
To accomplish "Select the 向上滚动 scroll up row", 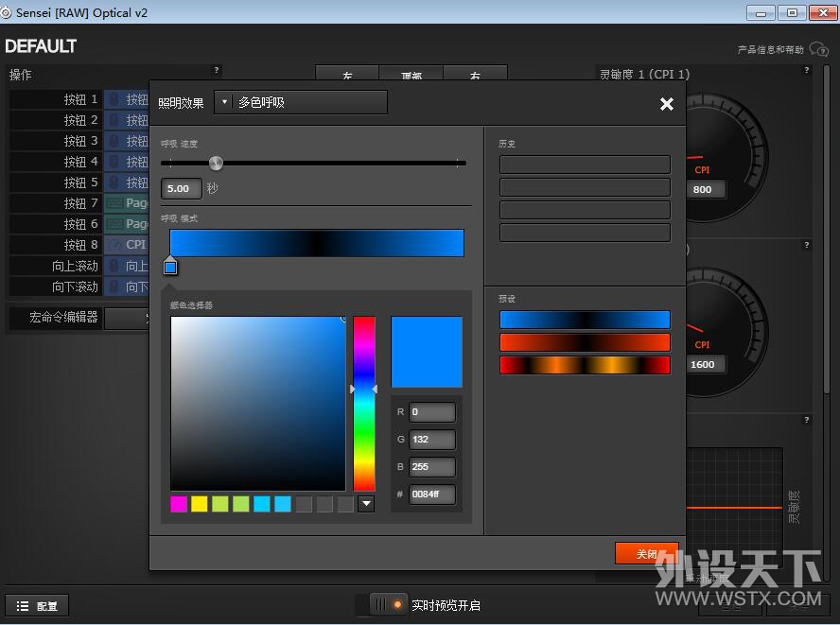I will click(79, 266).
